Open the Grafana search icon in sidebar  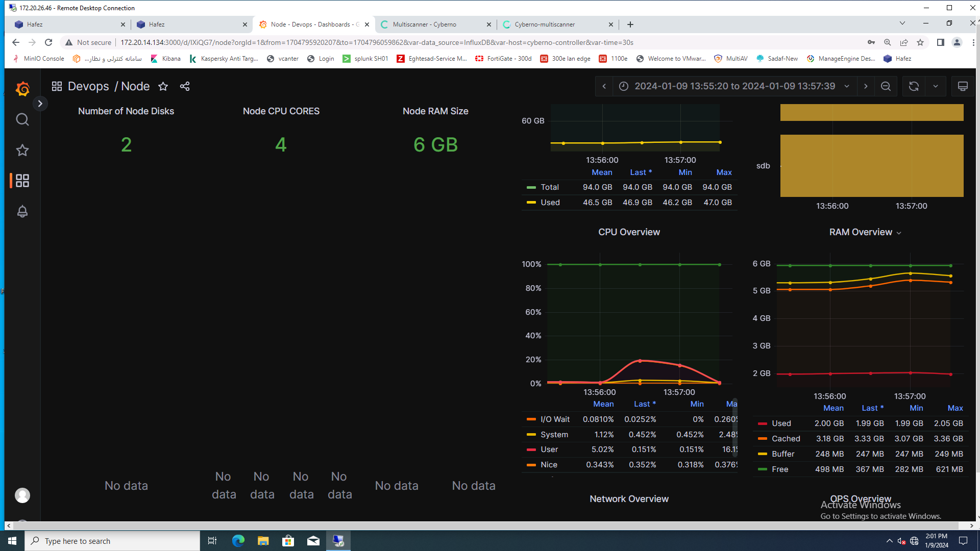pyautogui.click(x=22, y=119)
